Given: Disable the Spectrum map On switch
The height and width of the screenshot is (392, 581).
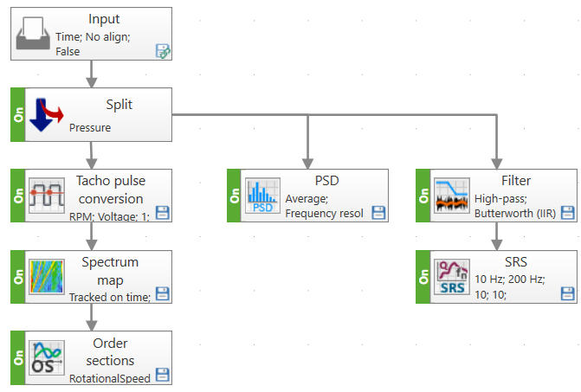Looking at the screenshot, I should coord(17,277).
